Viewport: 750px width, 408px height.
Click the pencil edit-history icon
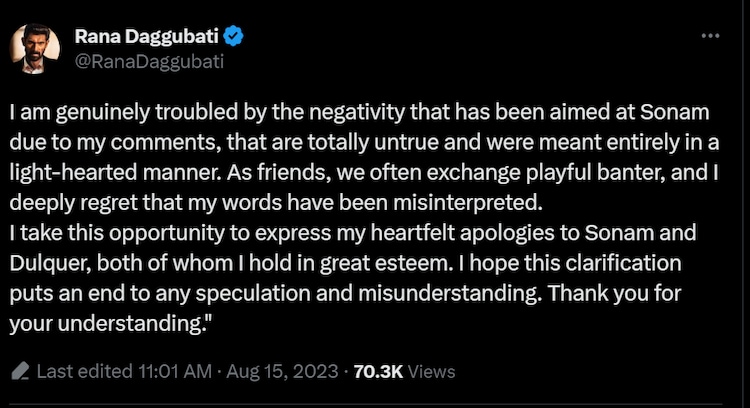20,371
